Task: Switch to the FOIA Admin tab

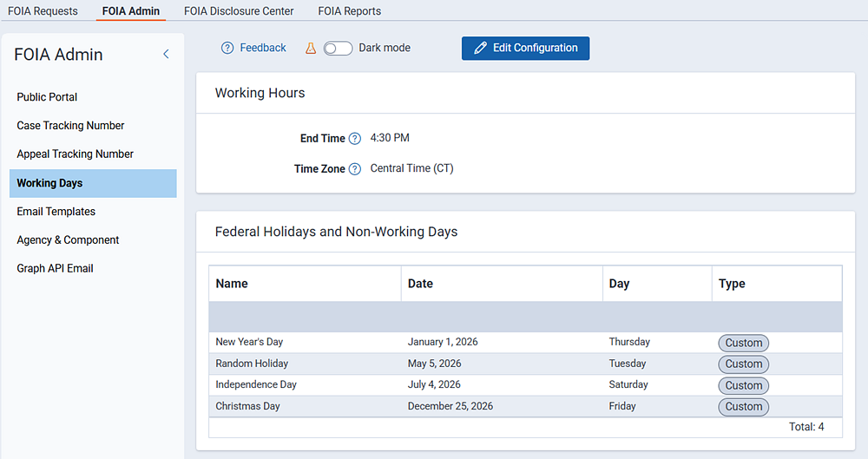Action: tap(131, 11)
